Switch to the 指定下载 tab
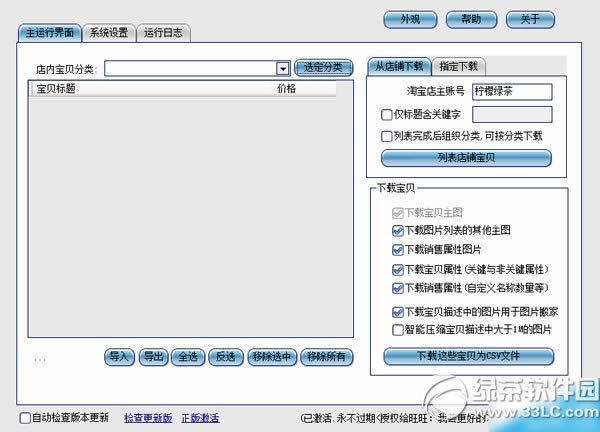600x432 pixels. (458, 67)
